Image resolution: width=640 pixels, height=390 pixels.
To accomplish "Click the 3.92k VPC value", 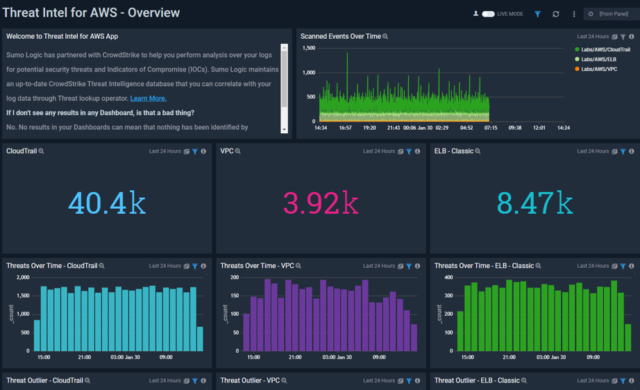I will [x=321, y=203].
